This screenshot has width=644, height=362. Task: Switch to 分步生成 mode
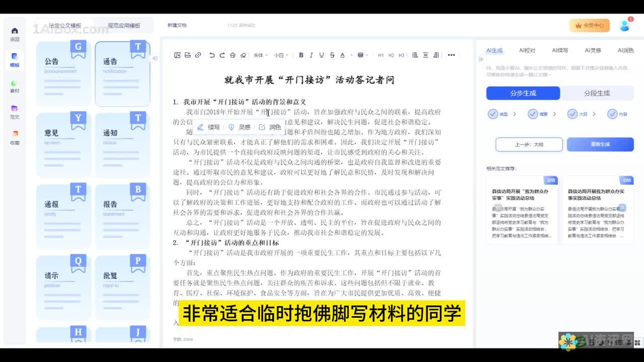click(523, 93)
